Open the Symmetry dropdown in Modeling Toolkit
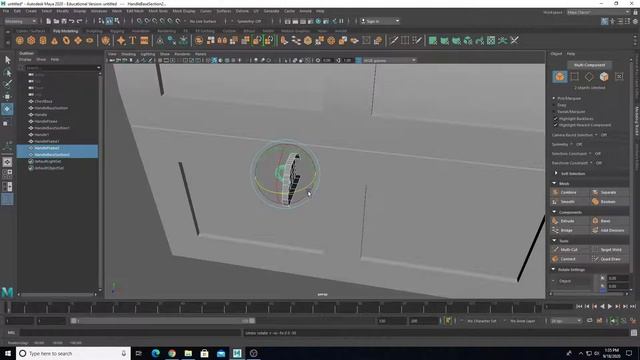 click(x=571, y=144)
